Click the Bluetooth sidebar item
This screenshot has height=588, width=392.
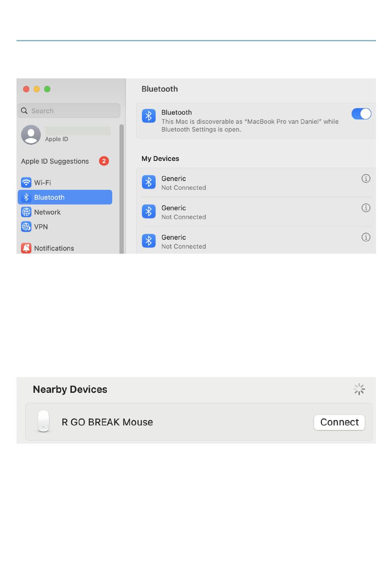(65, 197)
